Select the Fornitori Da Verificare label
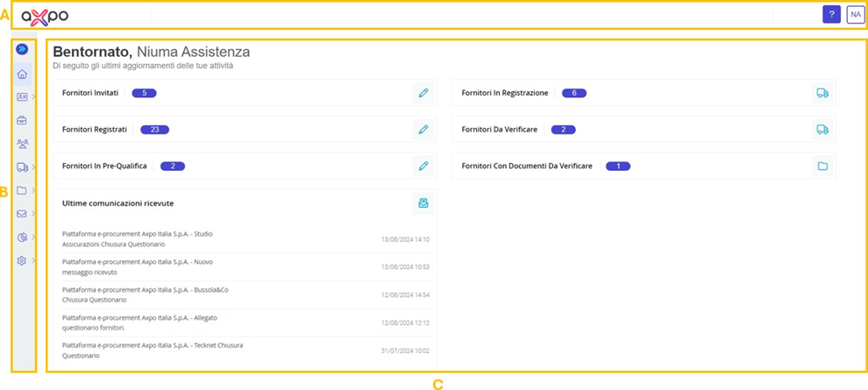The width and height of the screenshot is (868, 390). pos(500,130)
